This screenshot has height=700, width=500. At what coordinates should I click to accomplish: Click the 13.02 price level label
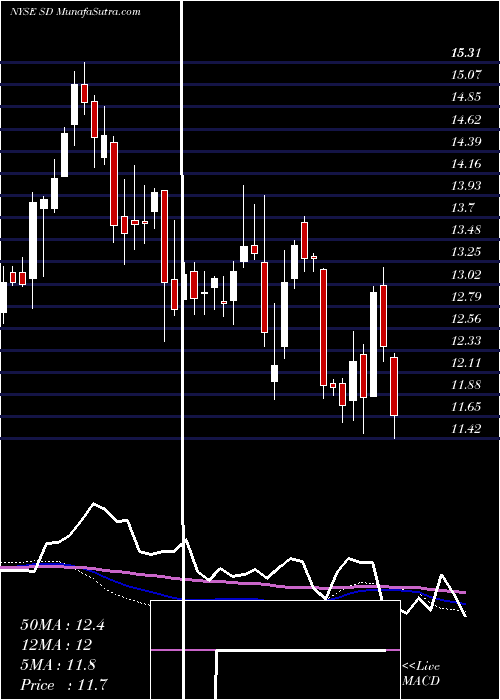point(466,274)
